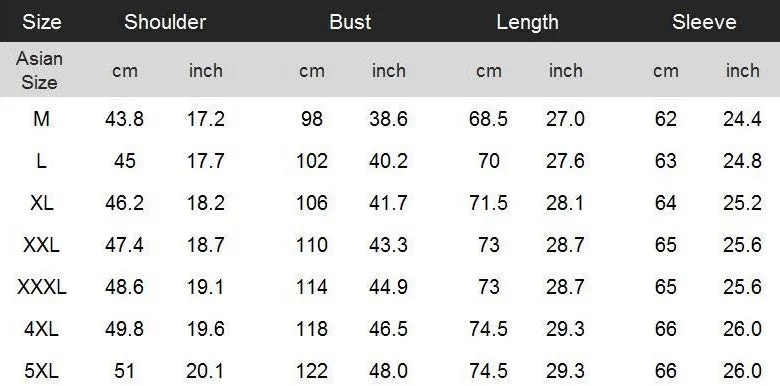Click sleeve inch value 24.4
This screenshot has width=780, height=386.
[742, 119]
